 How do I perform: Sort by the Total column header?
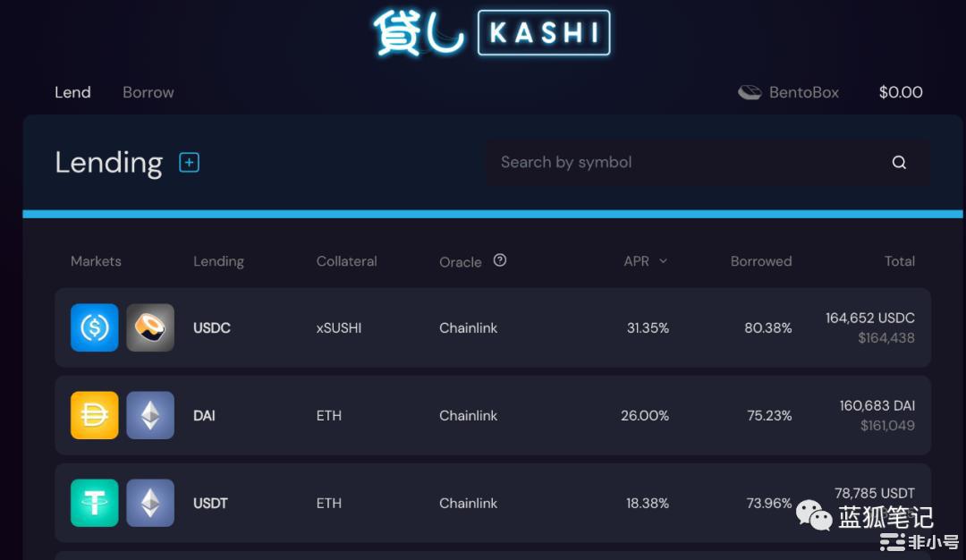(900, 261)
